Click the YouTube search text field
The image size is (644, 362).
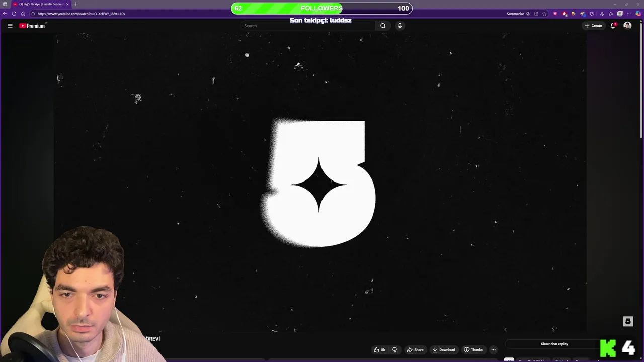pos(308,26)
